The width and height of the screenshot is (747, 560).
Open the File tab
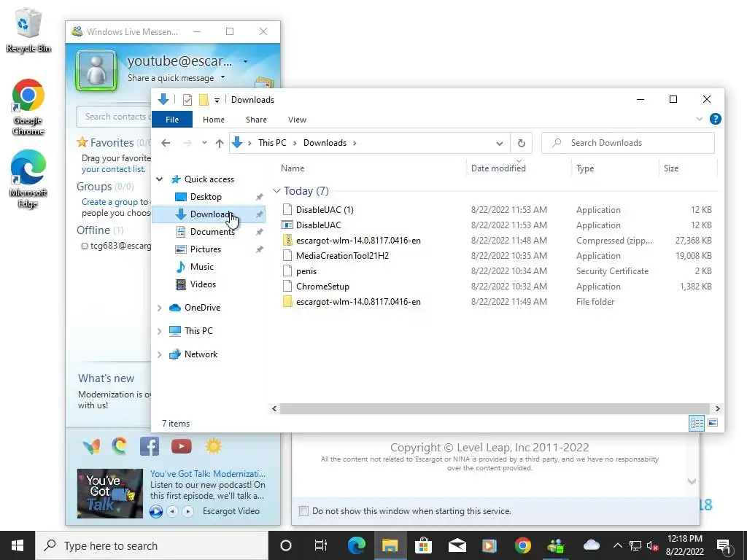(x=172, y=120)
